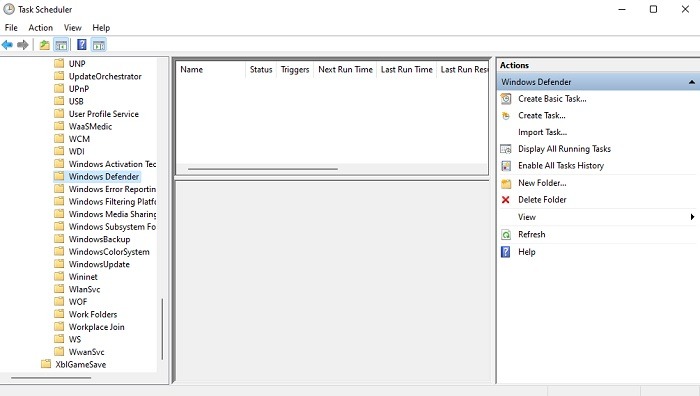
Task: Select the WindowsUpdate folder
Action: pos(99,264)
